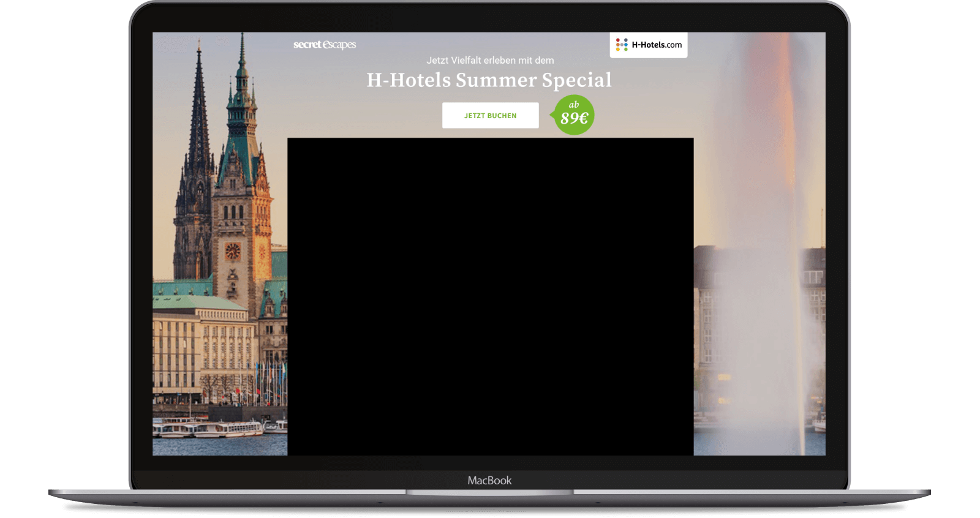The width and height of the screenshot is (980, 518).
Task: Select the H-Hotels Summer Special headline
Action: click(489, 80)
